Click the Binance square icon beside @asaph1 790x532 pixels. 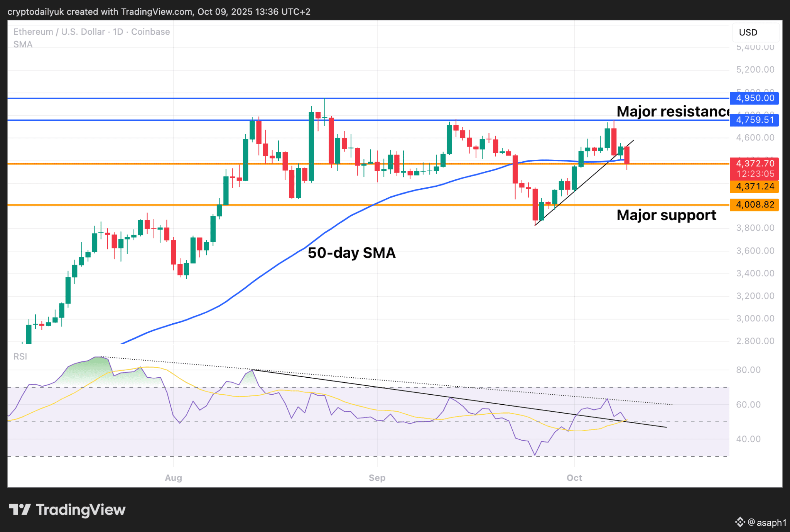point(739,522)
